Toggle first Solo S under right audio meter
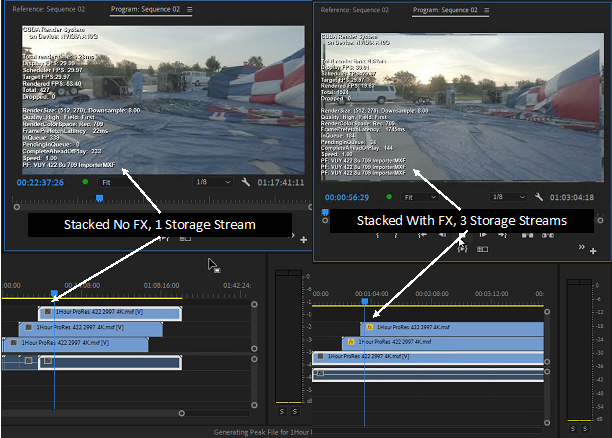Image resolution: width=612 pixels, height=438 pixels. [x=573, y=428]
